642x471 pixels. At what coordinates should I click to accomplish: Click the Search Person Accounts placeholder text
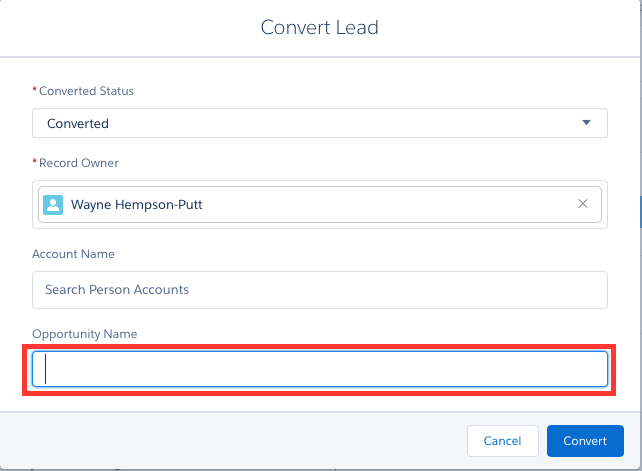click(117, 290)
